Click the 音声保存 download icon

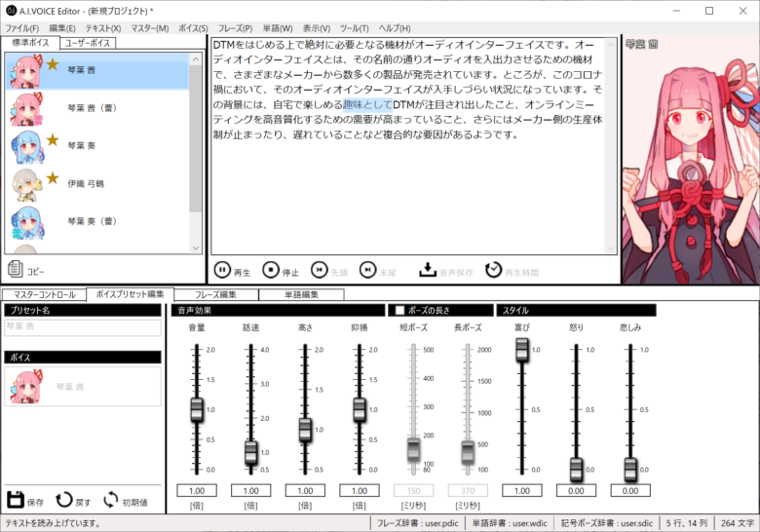pyautogui.click(x=428, y=270)
